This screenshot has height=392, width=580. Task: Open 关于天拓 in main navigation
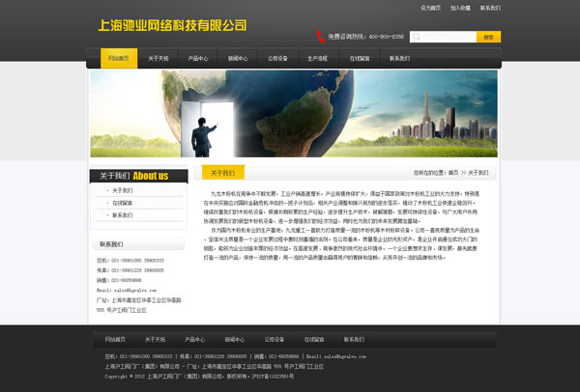[159, 58]
